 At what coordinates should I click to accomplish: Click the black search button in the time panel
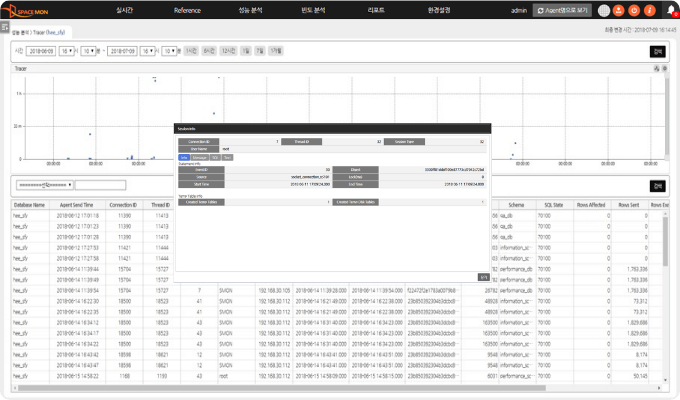click(657, 52)
